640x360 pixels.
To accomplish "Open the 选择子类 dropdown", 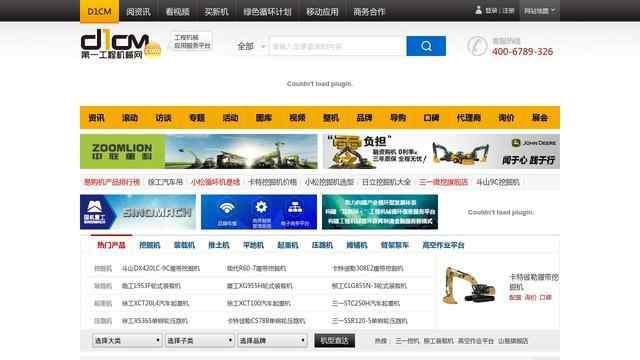I will pyautogui.click(x=200, y=340).
